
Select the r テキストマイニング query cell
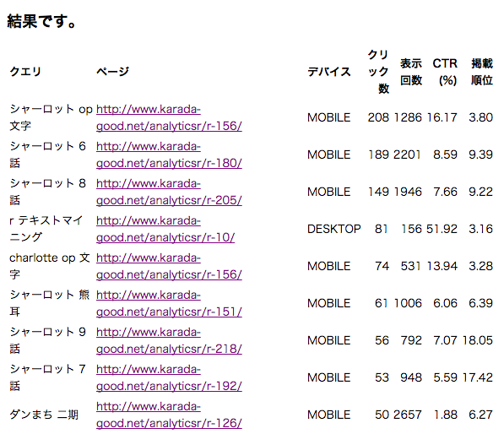tap(46, 229)
